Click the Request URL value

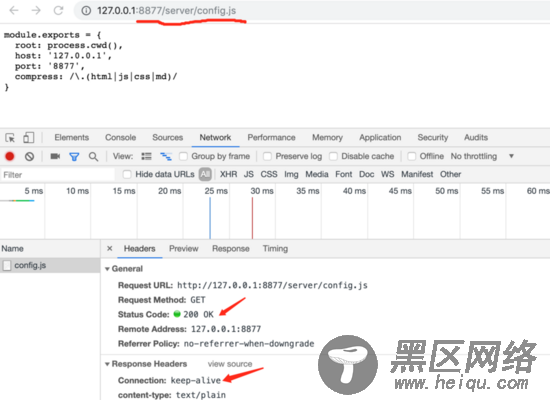tap(272, 285)
